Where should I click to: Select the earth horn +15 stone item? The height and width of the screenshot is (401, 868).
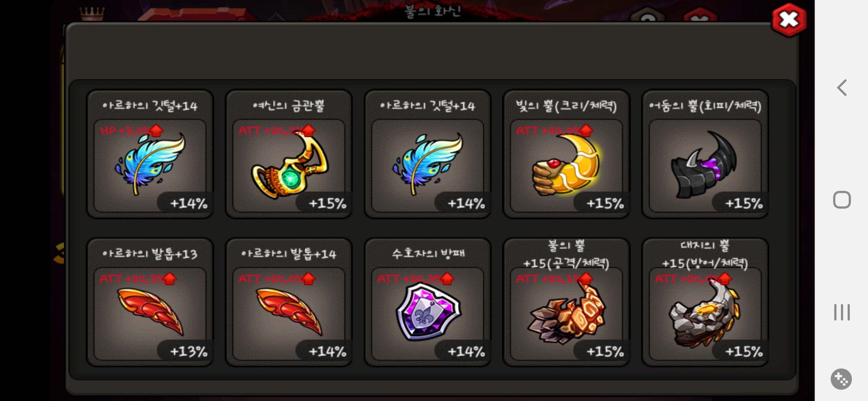(705, 302)
